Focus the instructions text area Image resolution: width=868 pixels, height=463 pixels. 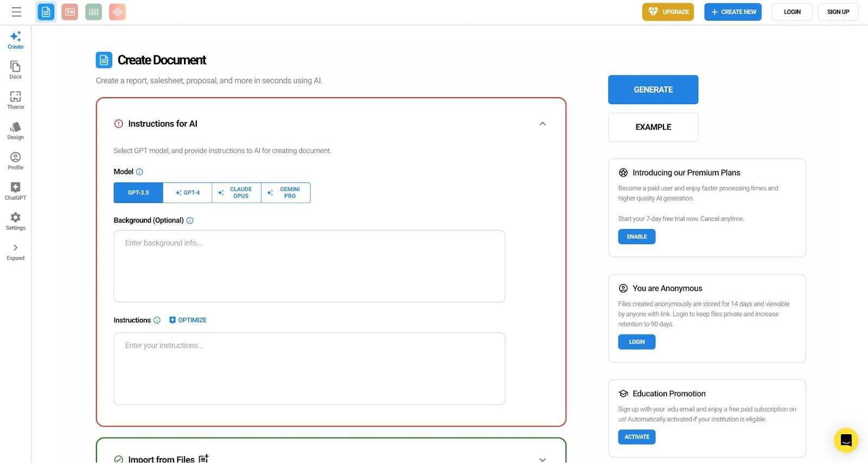pos(309,369)
